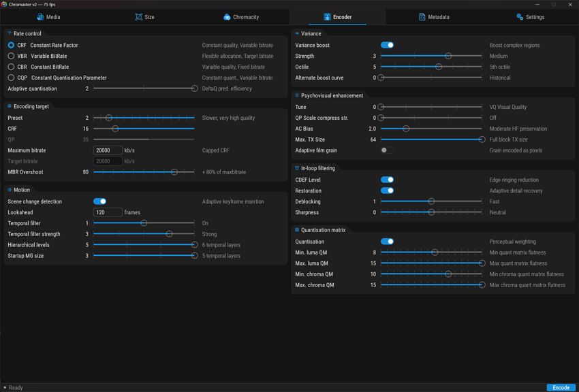Click the Chromaster app icon in title bar
The height and width of the screenshot is (392, 579).
4,5
